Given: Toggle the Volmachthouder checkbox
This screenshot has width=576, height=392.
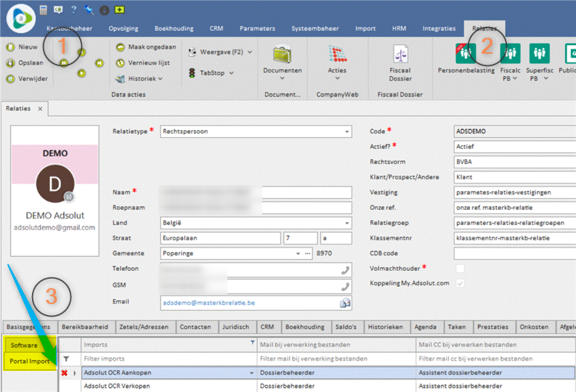Looking at the screenshot, I should coord(459,269).
